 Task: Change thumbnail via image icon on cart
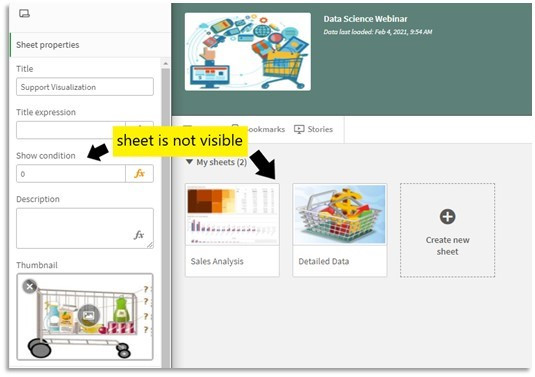(x=88, y=315)
